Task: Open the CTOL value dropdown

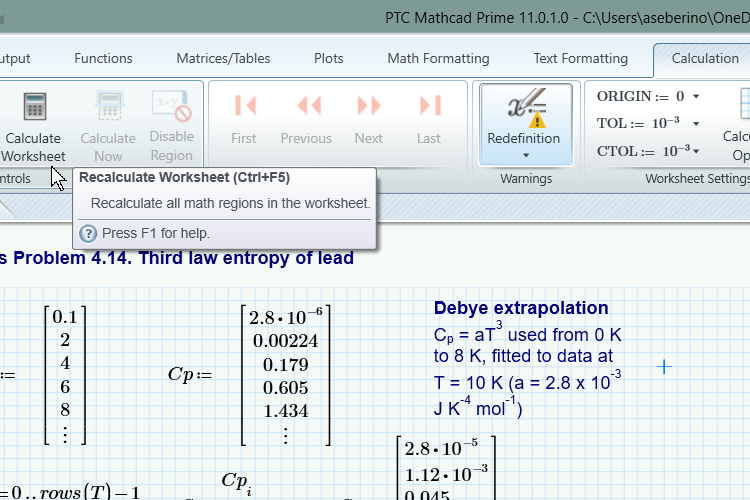Action: tap(696, 151)
